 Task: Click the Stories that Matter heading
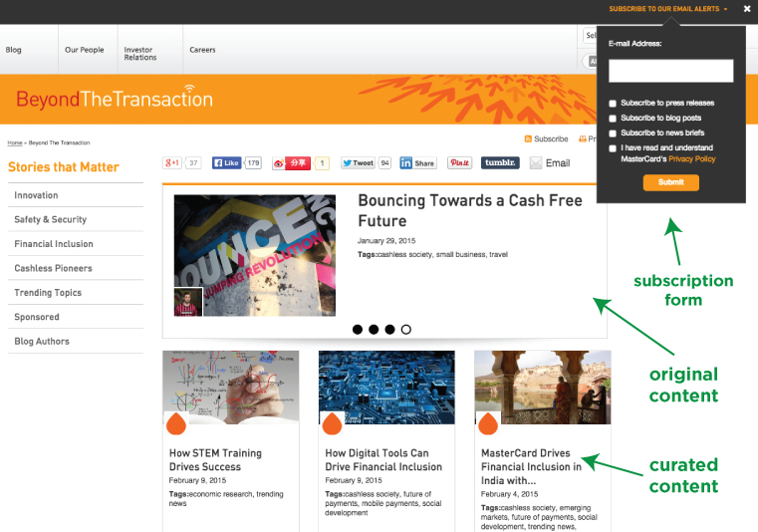(x=64, y=166)
